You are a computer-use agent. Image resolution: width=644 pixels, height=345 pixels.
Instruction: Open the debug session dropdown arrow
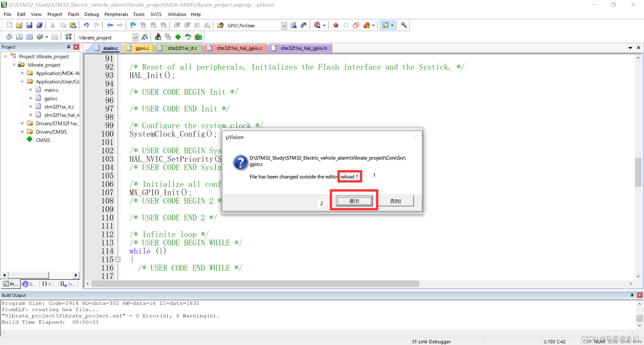tap(324, 25)
